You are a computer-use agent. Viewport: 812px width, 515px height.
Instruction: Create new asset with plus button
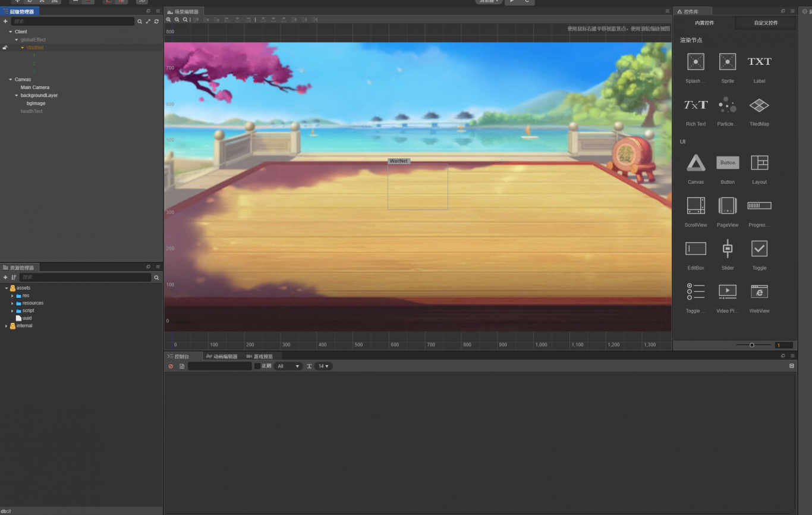(x=5, y=278)
